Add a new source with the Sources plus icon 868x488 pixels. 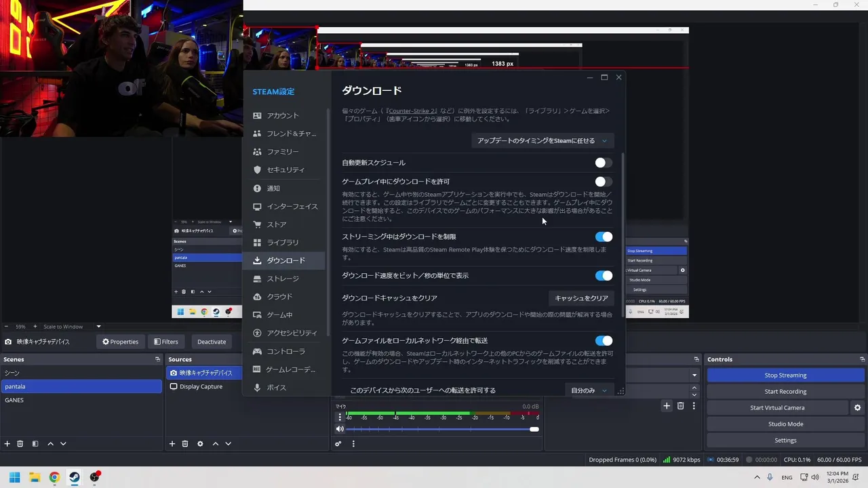tap(172, 444)
